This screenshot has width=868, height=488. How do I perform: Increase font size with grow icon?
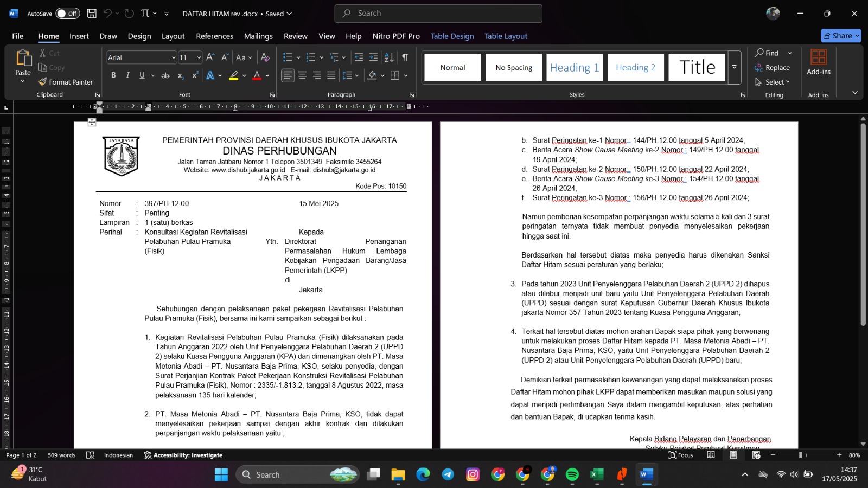click(x=210, y=57)
